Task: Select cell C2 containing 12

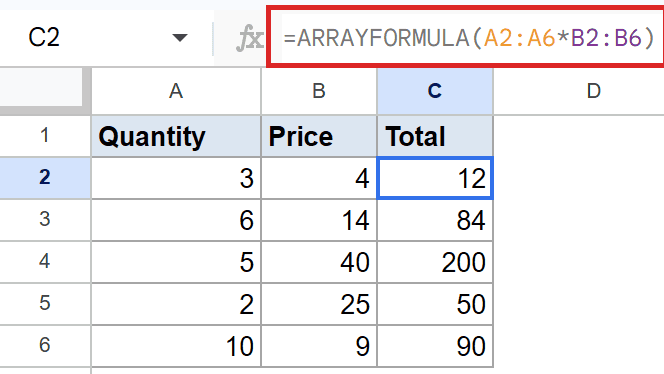Action: click(435, 178)
